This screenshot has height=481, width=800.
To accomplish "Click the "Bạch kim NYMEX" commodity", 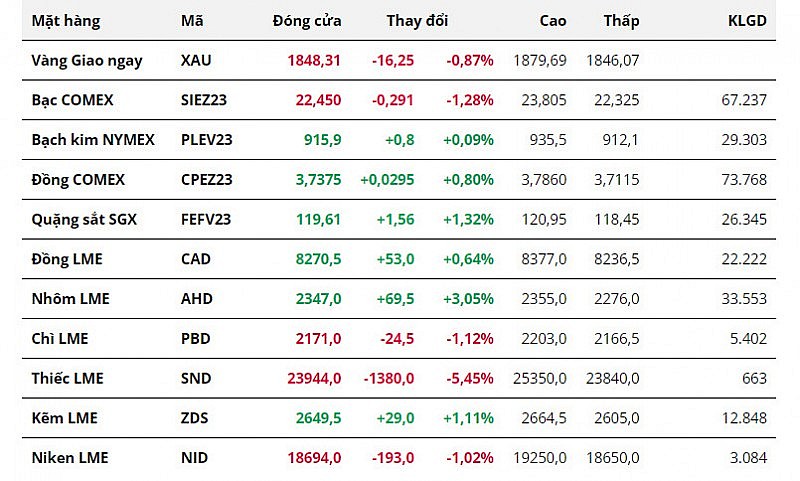I will [x=93, y=140].
